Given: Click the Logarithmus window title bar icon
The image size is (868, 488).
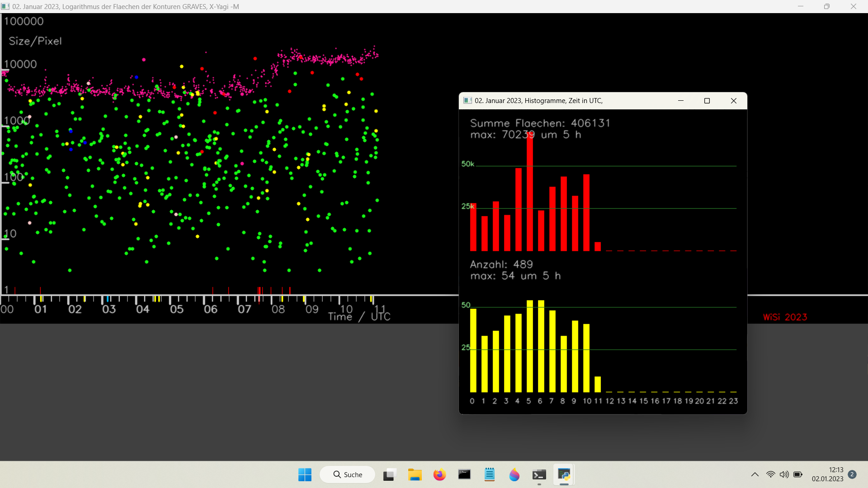Looking at the screenshot, I should (5, 6).
